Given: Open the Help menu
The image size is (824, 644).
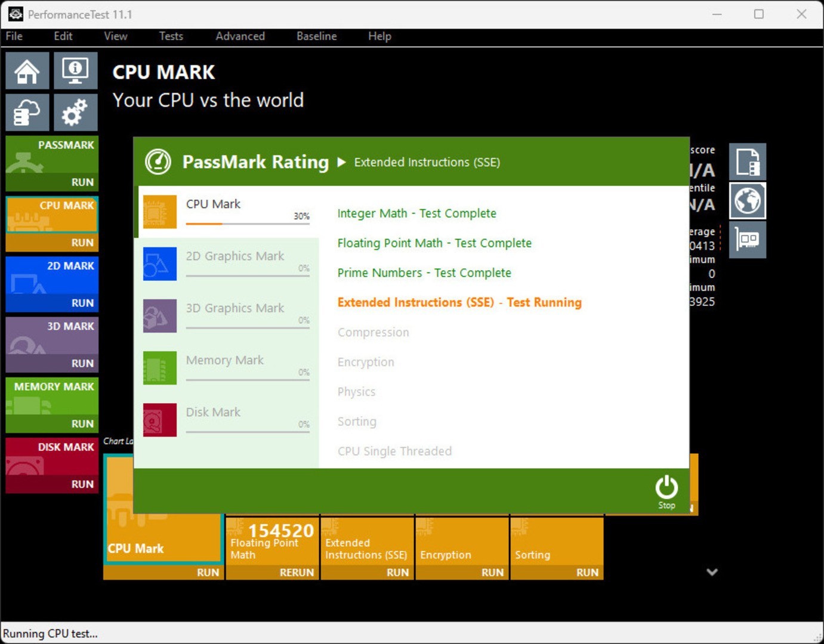Looking at the screenshot, I should coord(379,36).
